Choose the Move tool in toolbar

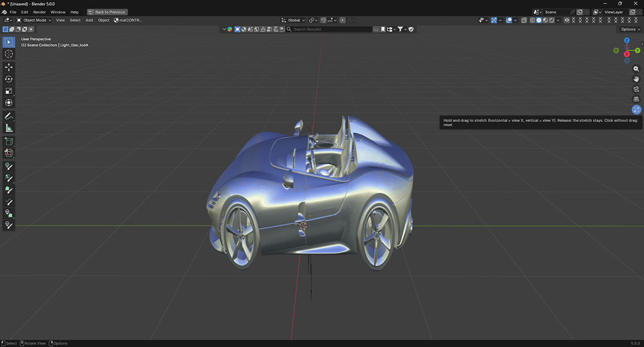pyautogui.click(x=9, y=67)
